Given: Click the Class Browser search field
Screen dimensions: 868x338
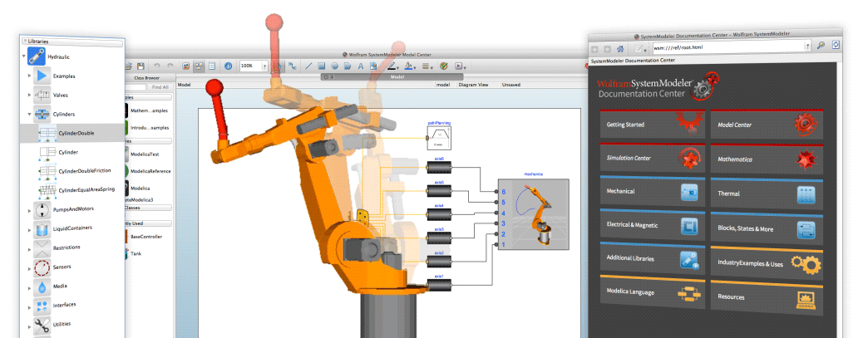Looking at the screenshot, I should 137,87.
